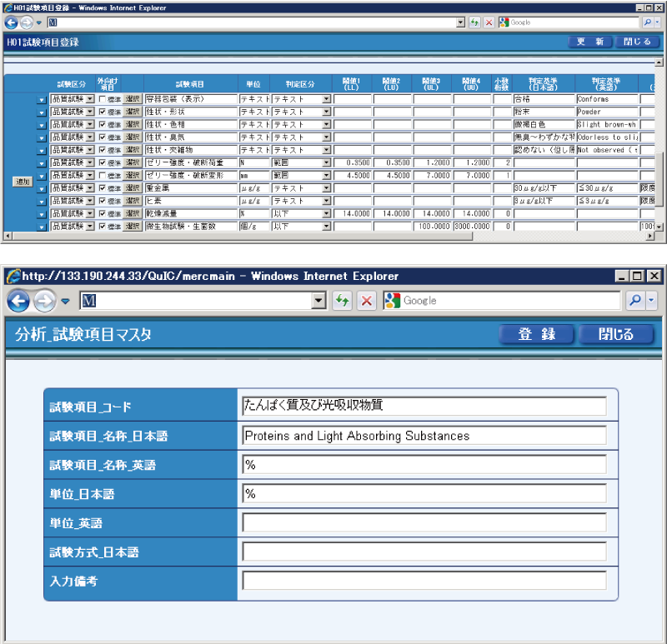This screenshot has height=644, width=667.
Task: Click the Back arrow in the top browser window
Action: click(x=11, y=22)
